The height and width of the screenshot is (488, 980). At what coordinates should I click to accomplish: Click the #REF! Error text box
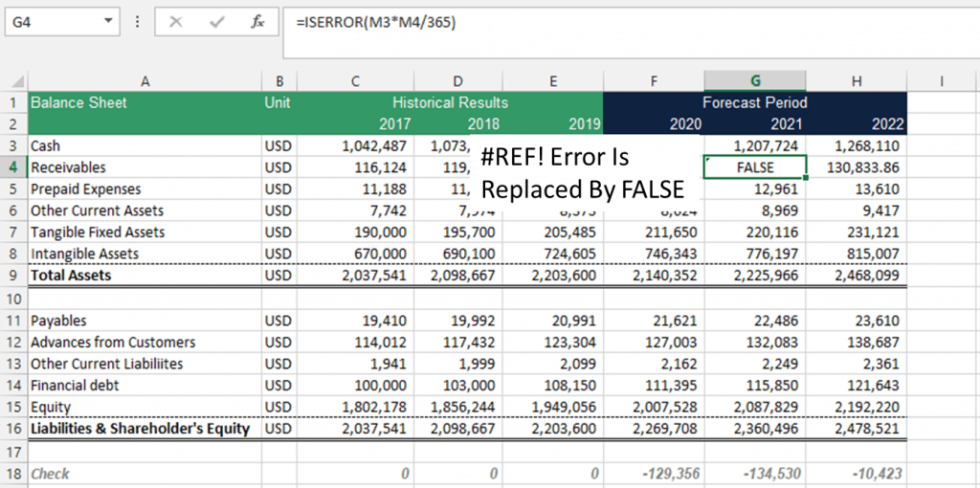585,173
